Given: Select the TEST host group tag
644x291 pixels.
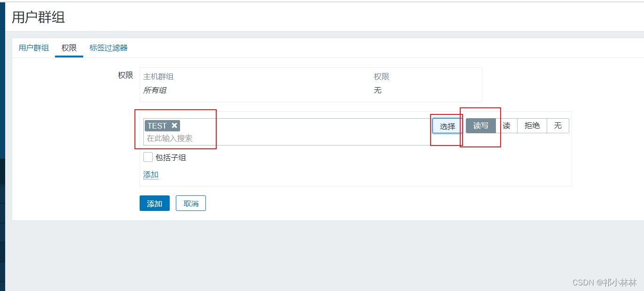Looking at the screenshot, I should (x=157, y=126).
